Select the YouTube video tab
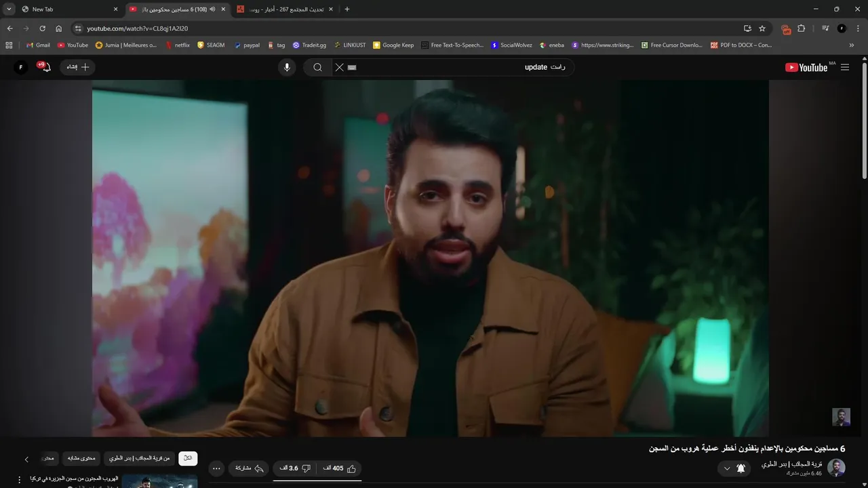Viewport: 868px width, 488px height. click(x=178, y=9)
